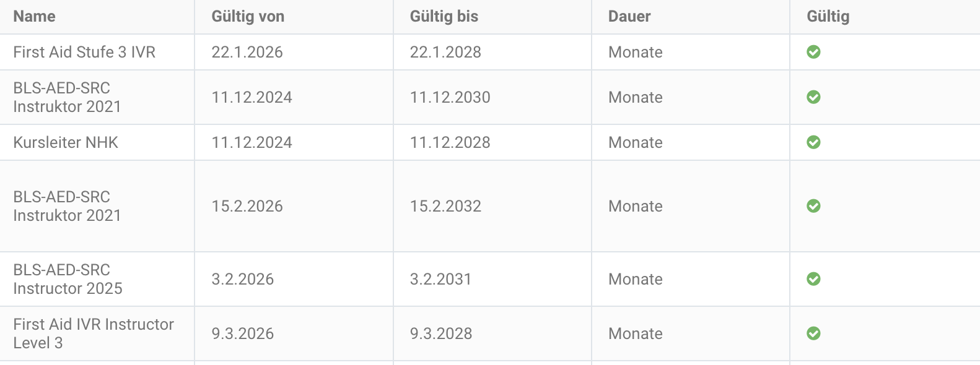This screenshot has width=980, height=365.
Task: Click the Gültig bis column header
Action: coord(444,17)
